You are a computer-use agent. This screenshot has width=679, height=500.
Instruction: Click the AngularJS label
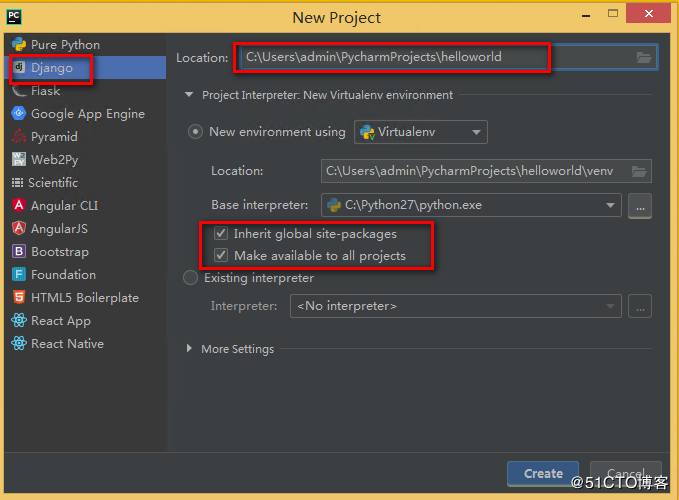pos(59,229)
